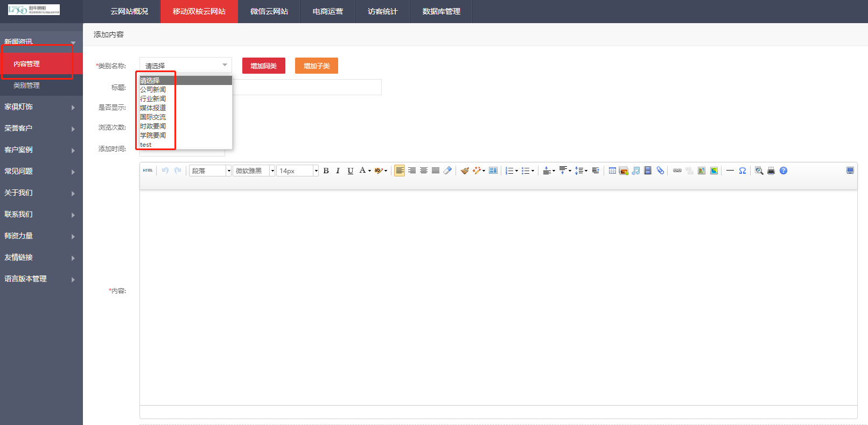Click 增加同类 red button
This screenshot has height=425, width=868.
264,66
